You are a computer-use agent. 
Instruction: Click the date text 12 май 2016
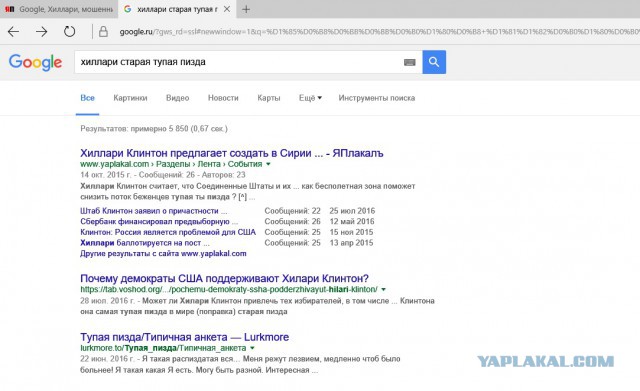pyautogui.click(x=352, y=222)
